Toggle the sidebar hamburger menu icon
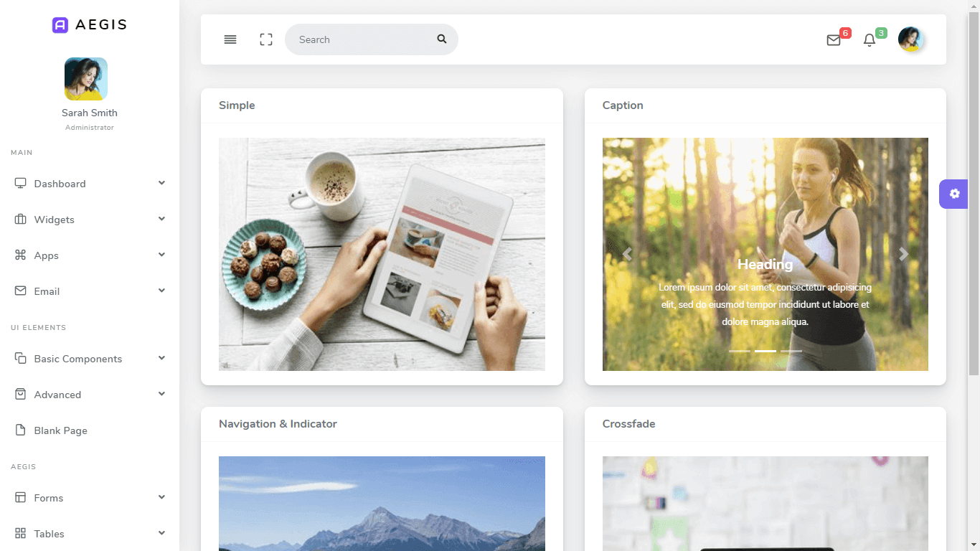Viewport: 980px width, 551px height. coord(230,39)
